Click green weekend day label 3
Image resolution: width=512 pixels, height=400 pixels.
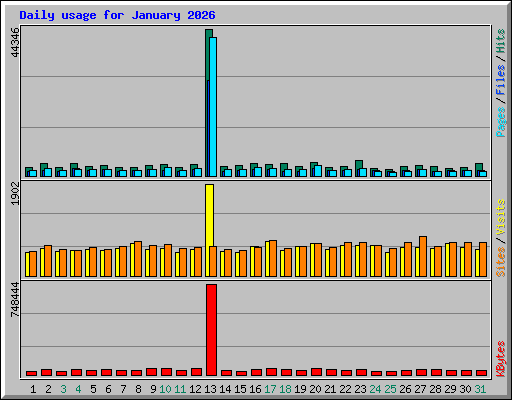tap(63, 389)
